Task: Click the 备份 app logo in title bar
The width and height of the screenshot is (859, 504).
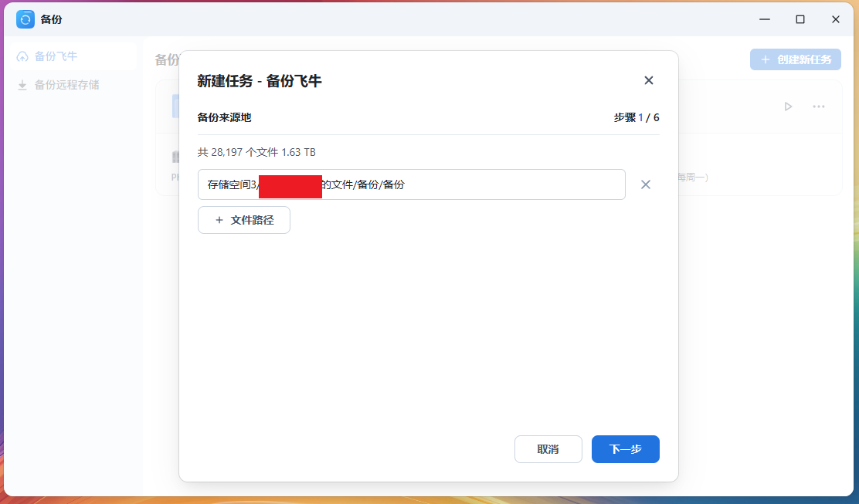Action: click(x=25, y=19)
